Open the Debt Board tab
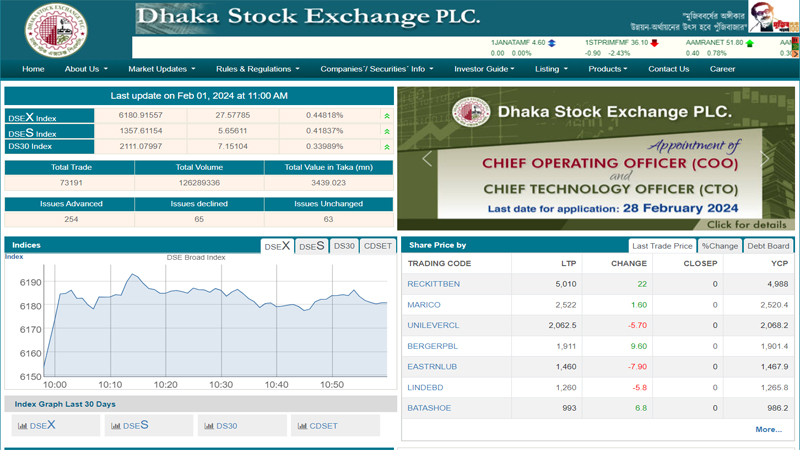Image resolution: width=800 pixels, height=450 pixels. [768, 245]
